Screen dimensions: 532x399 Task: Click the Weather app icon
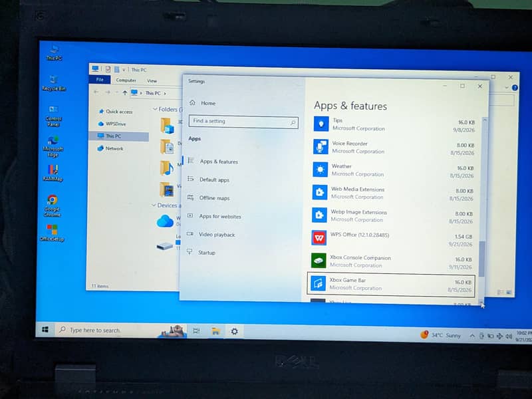pyautogui.click(x=320, y=170)
